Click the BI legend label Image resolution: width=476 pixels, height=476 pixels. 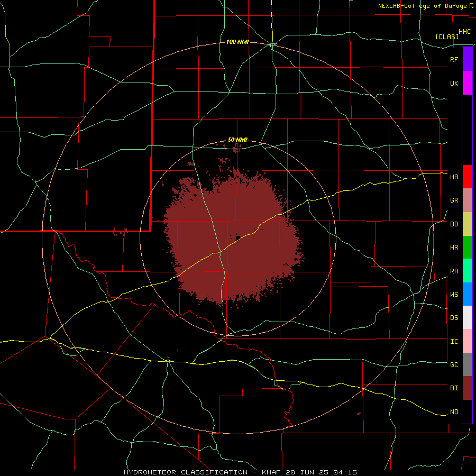[454, 388]
